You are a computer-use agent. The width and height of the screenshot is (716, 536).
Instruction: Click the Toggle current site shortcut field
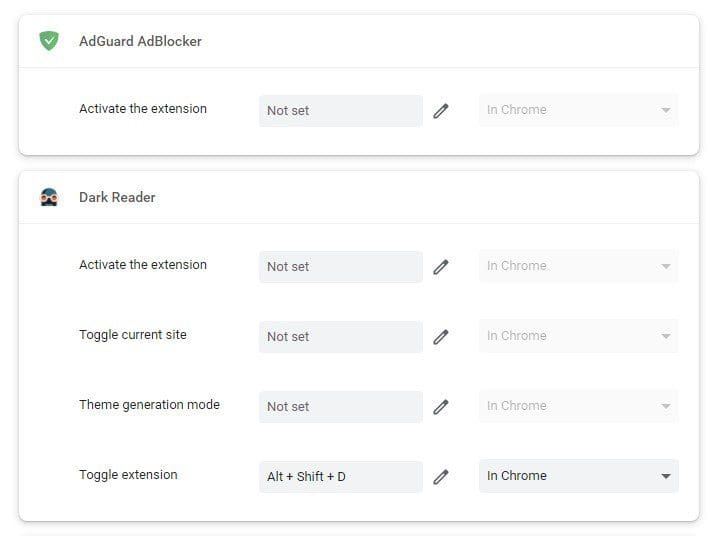tap(341, 337)
